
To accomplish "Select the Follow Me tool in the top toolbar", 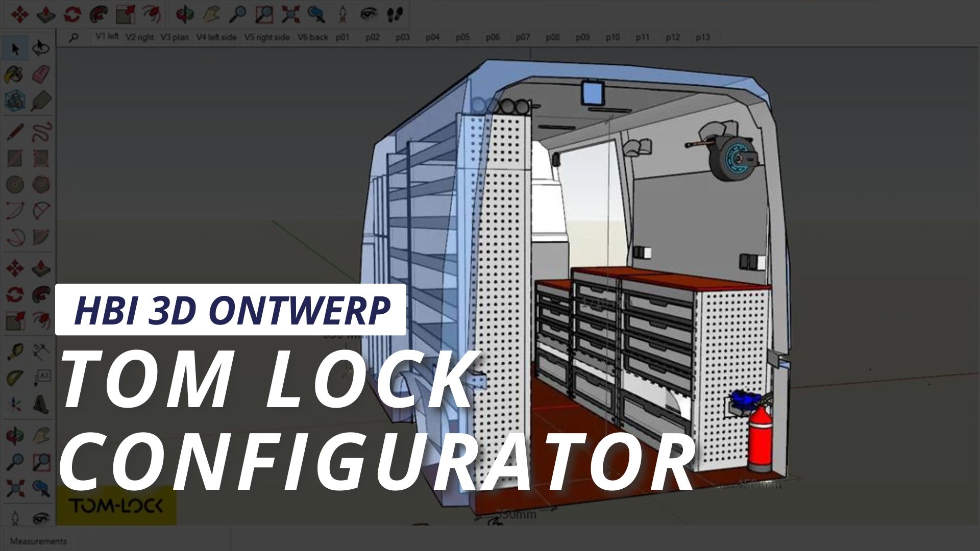I will 99,14.
